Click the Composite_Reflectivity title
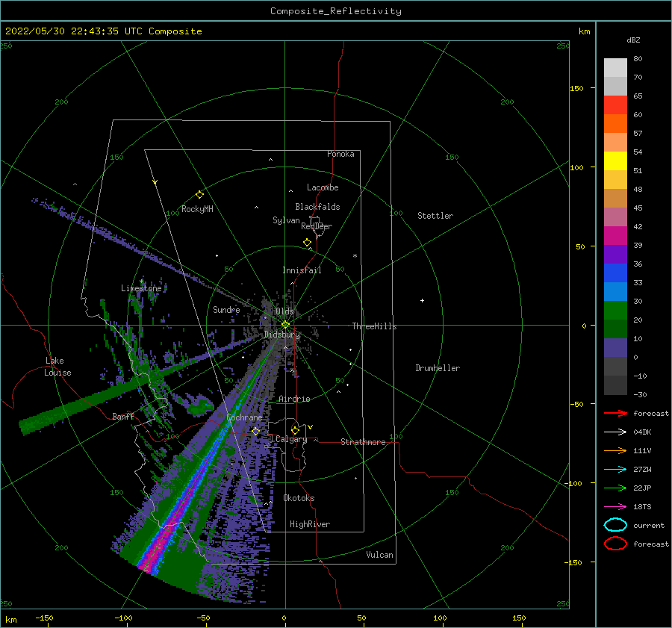 [336, 11]
